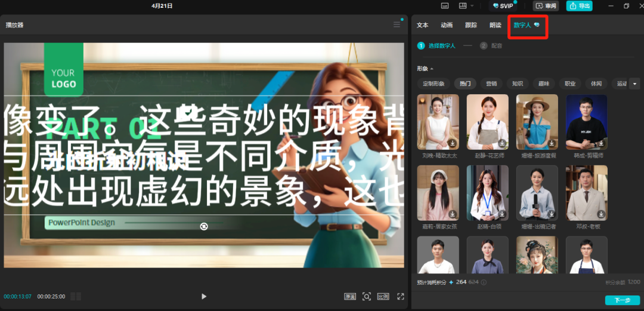This screenshot has height=311, width=644.
Task: Switch to the 朗读 tab
Action: (x=496, y=25)
